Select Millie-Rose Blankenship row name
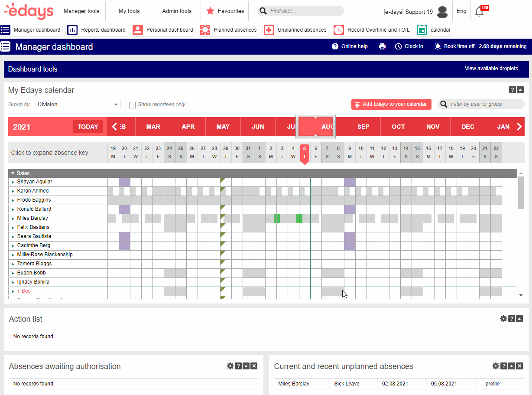Screen dimensions: 532x395 [45, 255]
